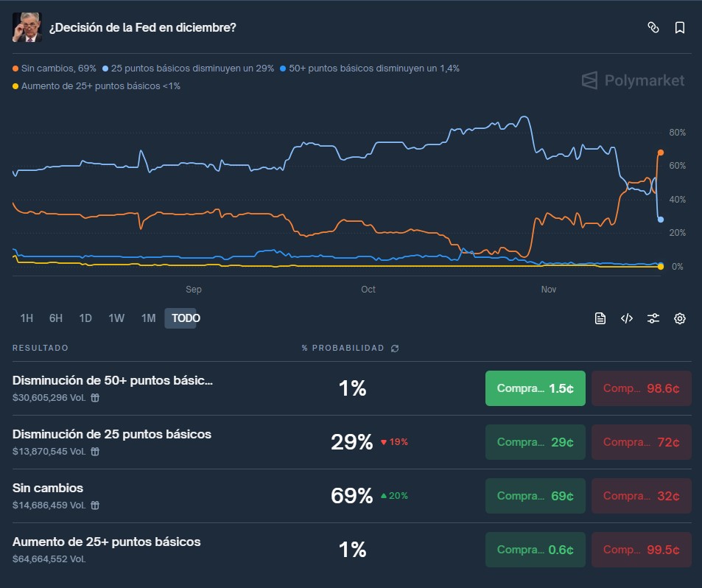
Task: Open the chart settings sliders icon
Action: click(653, 318)
